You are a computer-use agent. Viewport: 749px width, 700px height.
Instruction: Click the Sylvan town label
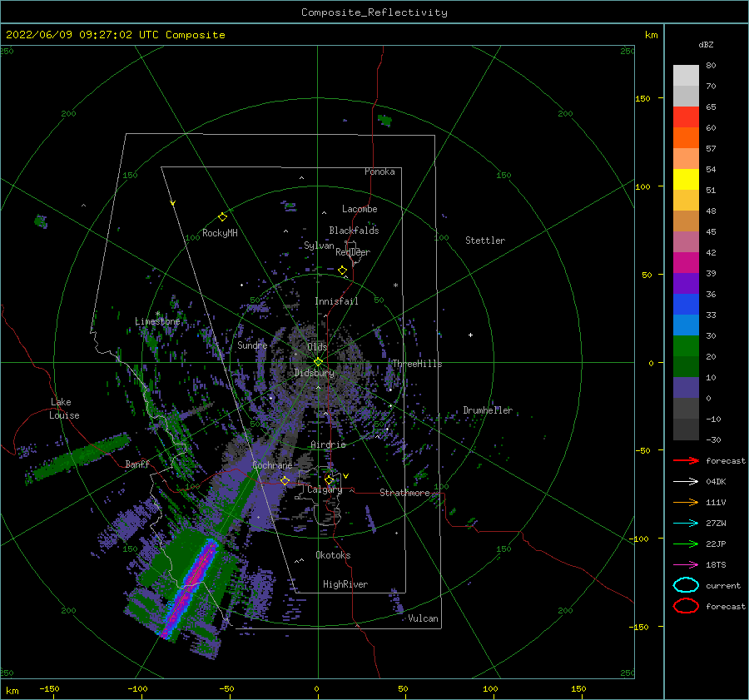[x=319, y=246]
